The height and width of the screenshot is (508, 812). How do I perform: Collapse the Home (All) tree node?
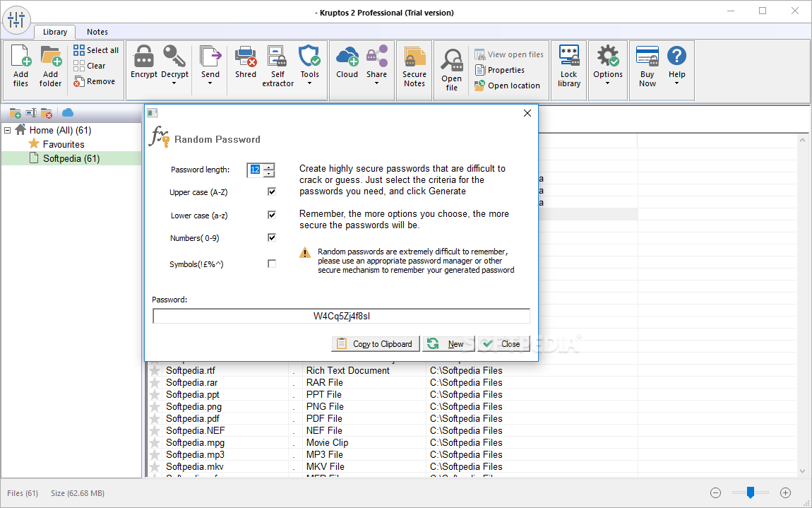coord(7,130)
